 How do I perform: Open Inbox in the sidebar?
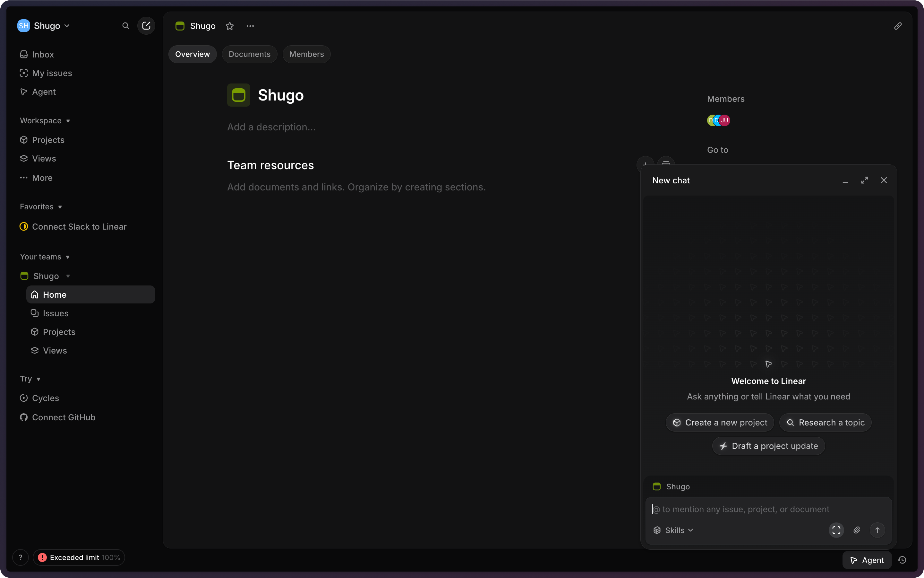coord(87,54)
